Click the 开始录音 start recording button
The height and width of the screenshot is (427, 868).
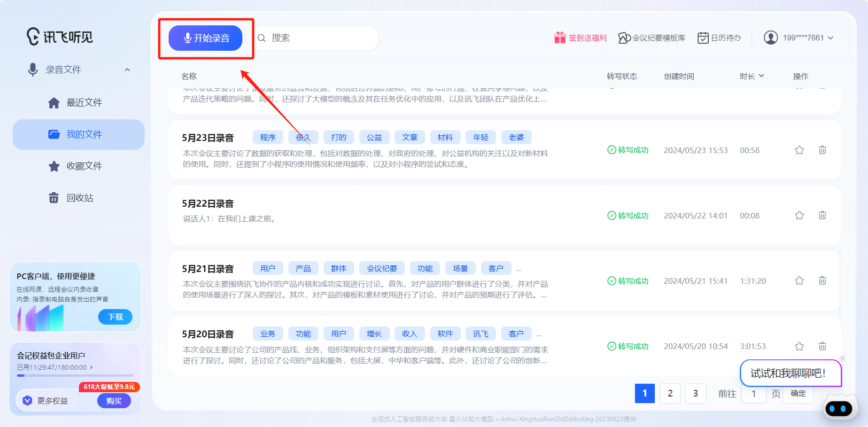point(205,38)
